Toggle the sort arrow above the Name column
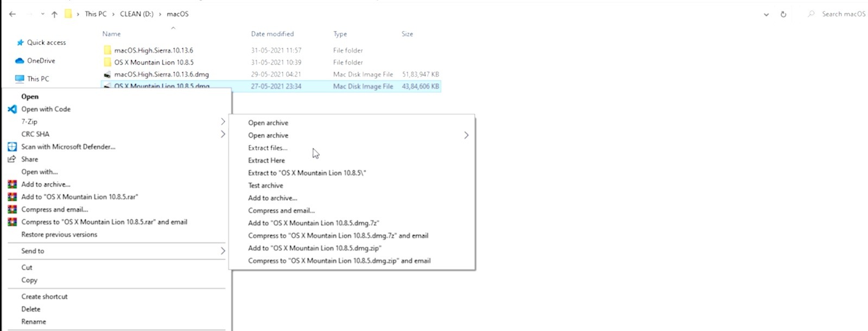 tap(173, 28)
